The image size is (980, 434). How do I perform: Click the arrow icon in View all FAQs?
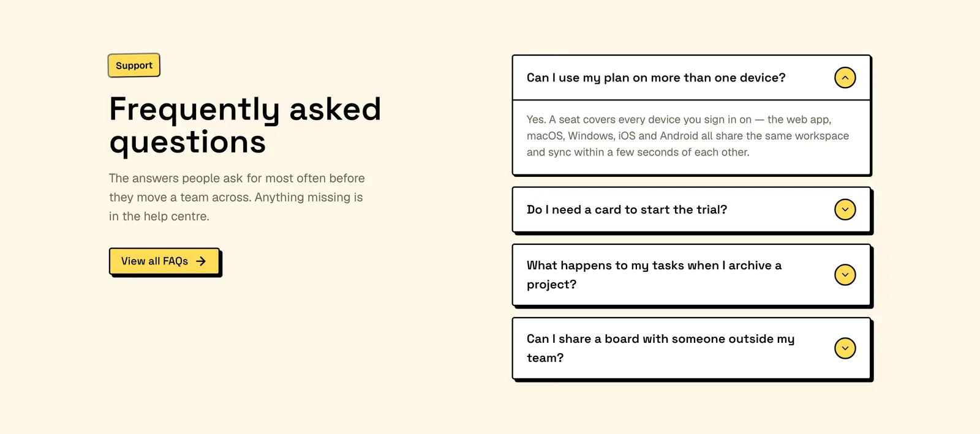(x=201, y=261)
